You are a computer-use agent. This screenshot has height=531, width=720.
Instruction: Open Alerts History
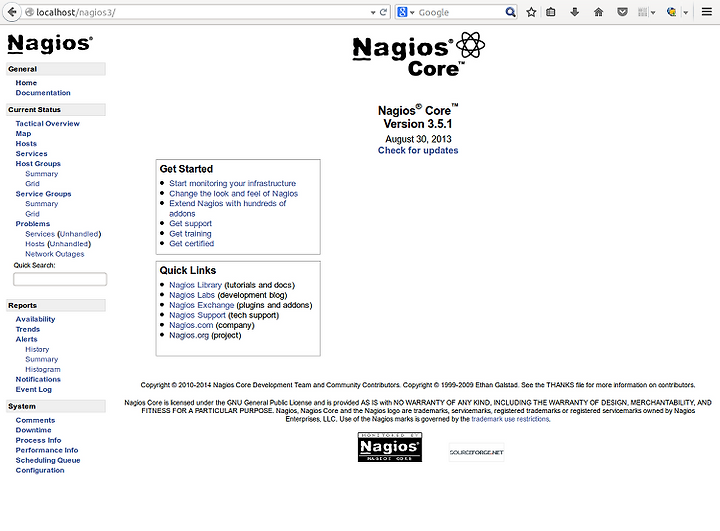tap(37, 350)
